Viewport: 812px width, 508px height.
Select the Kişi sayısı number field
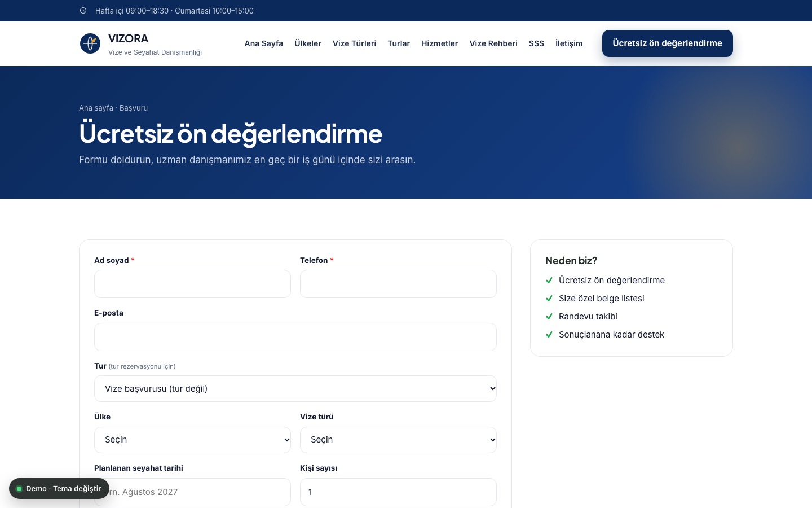(x=398, y=492)
